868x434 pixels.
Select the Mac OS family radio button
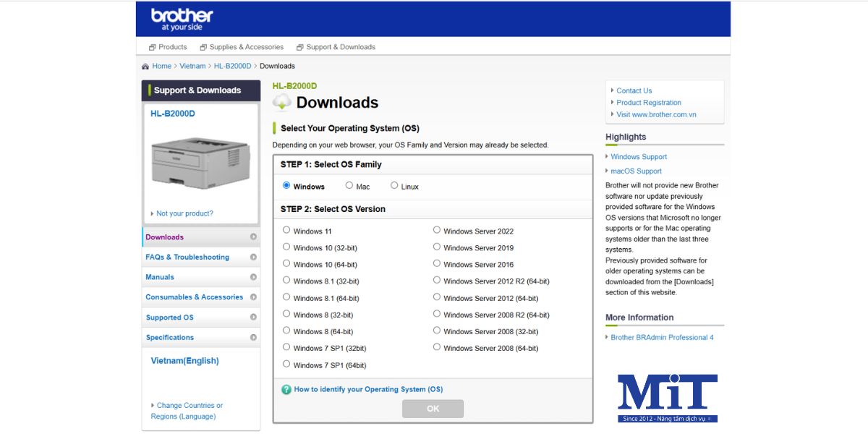(349, 186)
